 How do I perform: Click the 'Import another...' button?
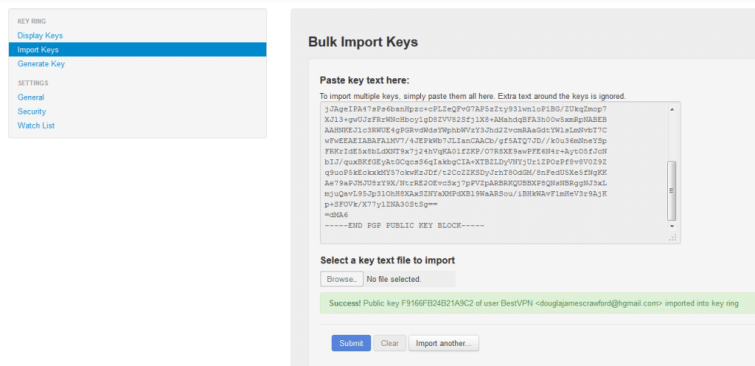(443, 343)
